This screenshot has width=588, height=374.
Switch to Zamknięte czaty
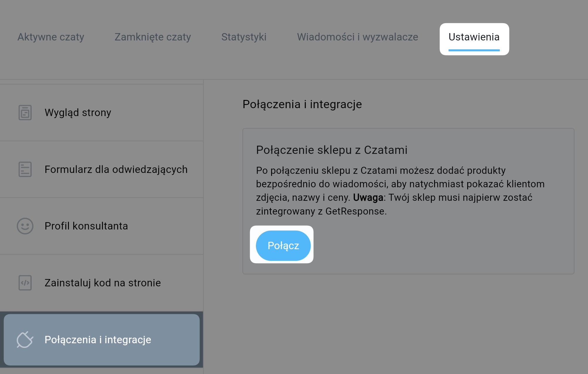click(x=153, y=37)
